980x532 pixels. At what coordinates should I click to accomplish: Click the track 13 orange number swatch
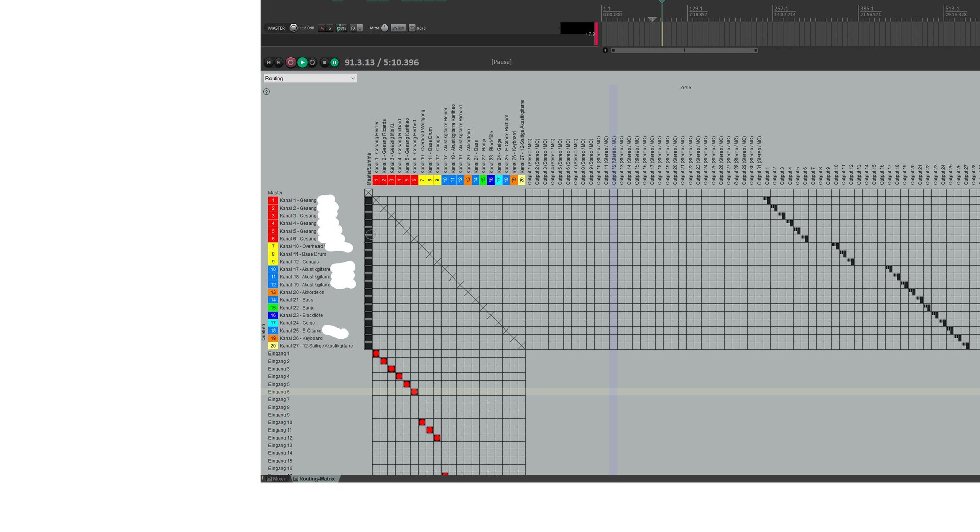(x=273, y=292)
